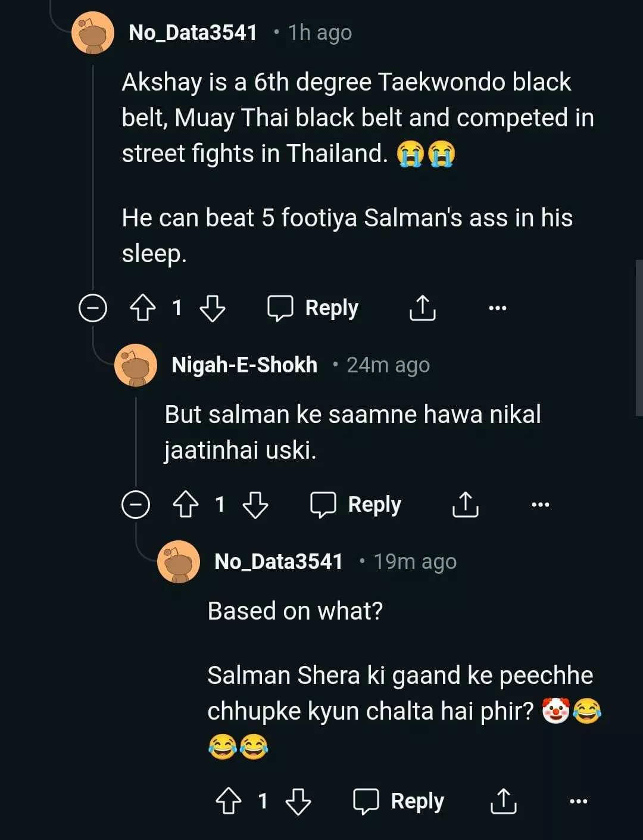Open more options on Nigah-E-Shokh's comment
The width and height of the screenshot is (643, 840).
click(540, 505)
